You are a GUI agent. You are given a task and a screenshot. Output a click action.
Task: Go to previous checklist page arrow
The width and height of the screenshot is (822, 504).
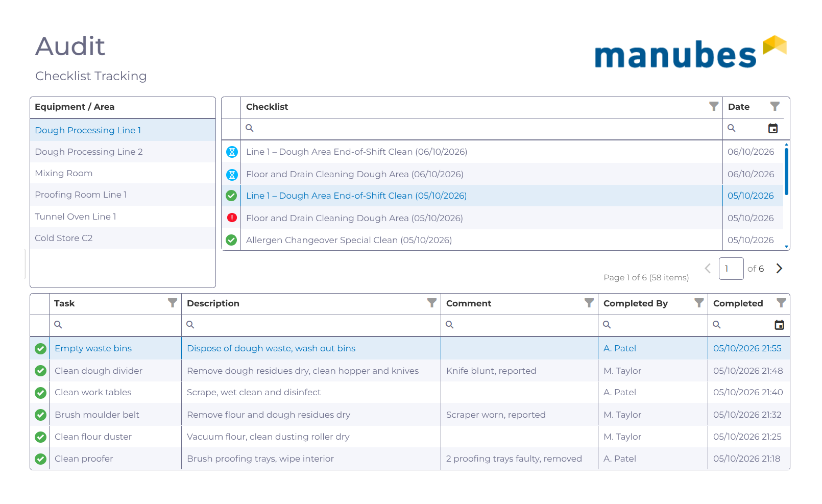click(x=708, y=269)
